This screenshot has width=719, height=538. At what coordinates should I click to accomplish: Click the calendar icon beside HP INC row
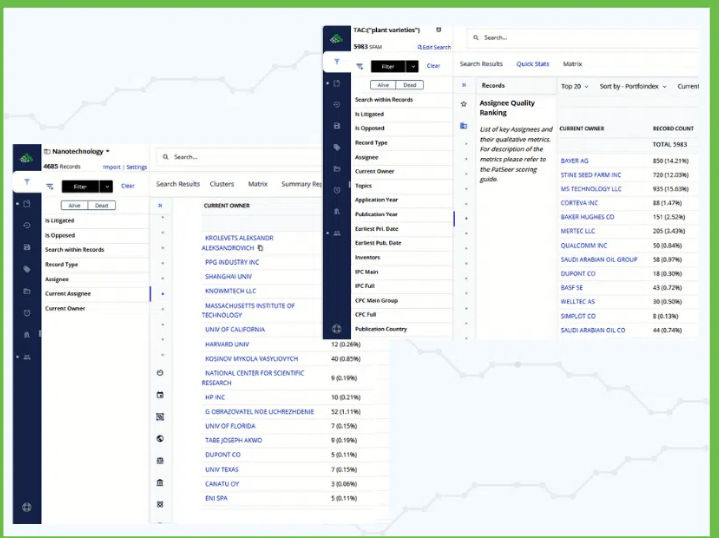click(x=160, y=395)
